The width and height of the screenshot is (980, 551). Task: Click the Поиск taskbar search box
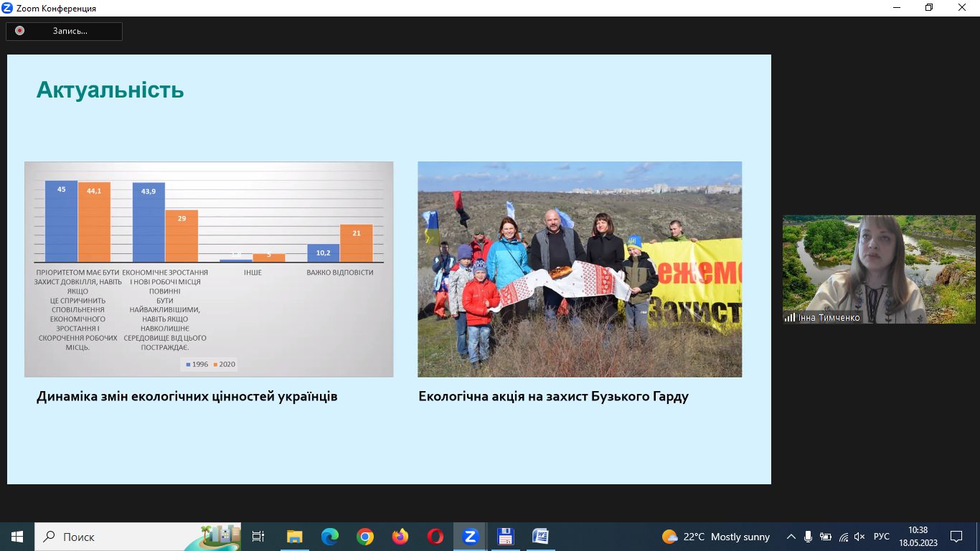click(x=115, y=536)
